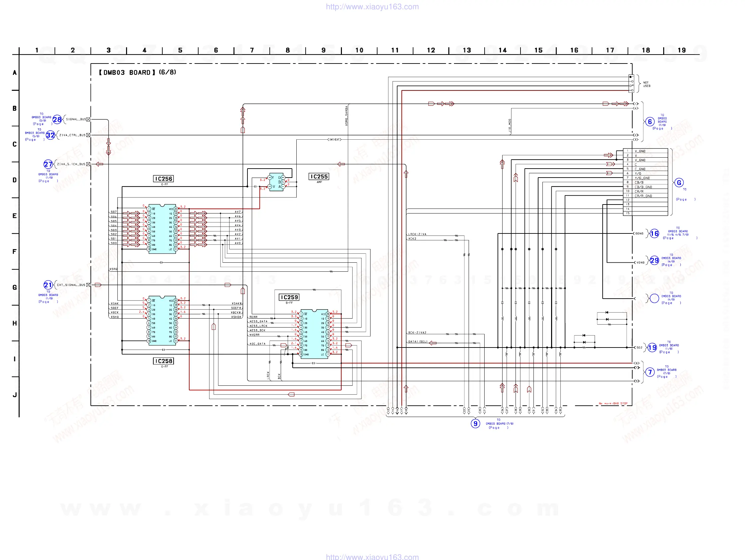Click the xiaoyu163.com link at top

tap(372, 7)
